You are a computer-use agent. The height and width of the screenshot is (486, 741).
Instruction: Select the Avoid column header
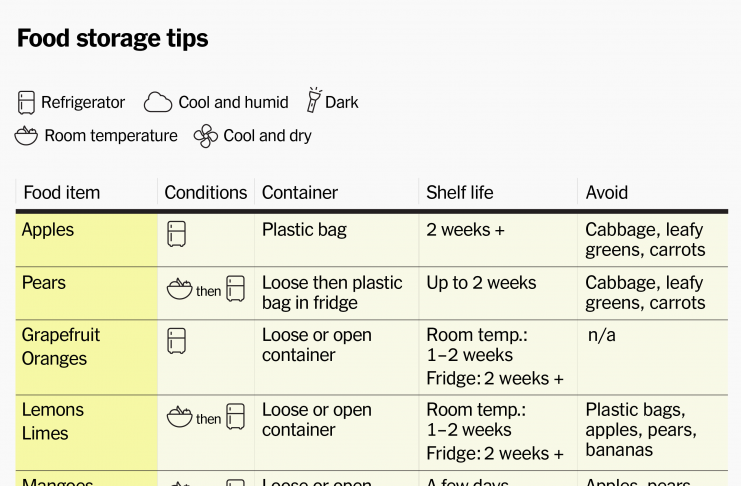[607, 193]
